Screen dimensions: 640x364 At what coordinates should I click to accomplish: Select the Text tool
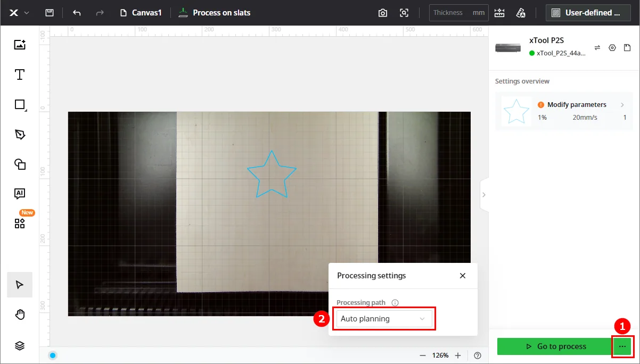click(x=20, y=75)
